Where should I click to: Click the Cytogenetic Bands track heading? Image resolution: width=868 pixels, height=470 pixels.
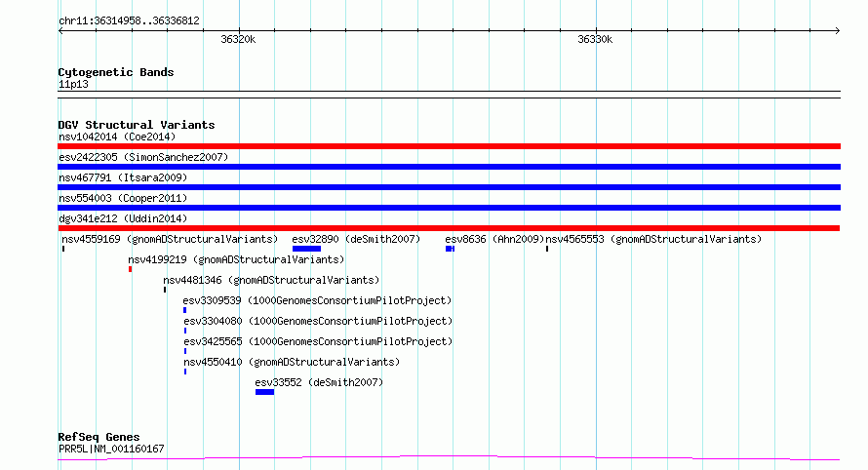point(116,72)
